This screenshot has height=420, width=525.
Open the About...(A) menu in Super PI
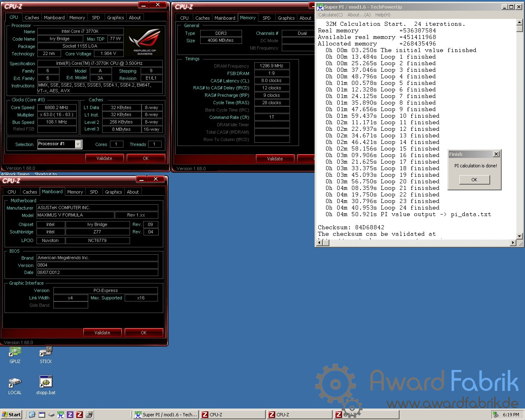click(359, 15)
